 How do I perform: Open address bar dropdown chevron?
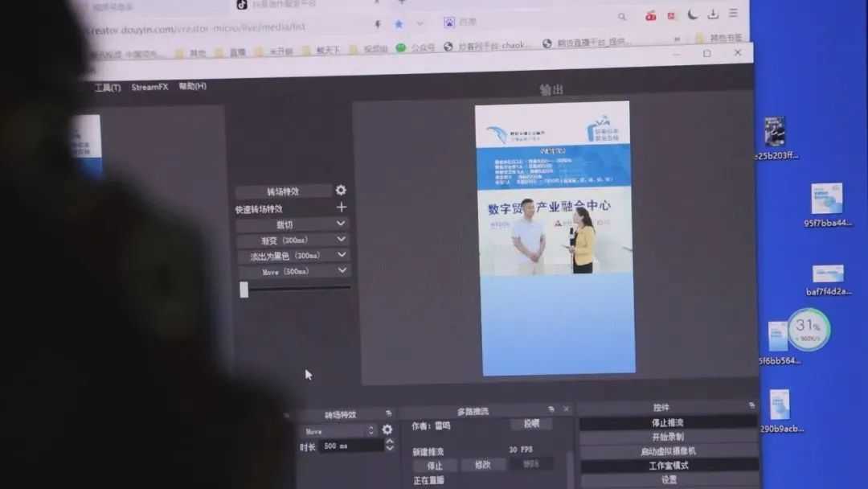tap(420, 23)
